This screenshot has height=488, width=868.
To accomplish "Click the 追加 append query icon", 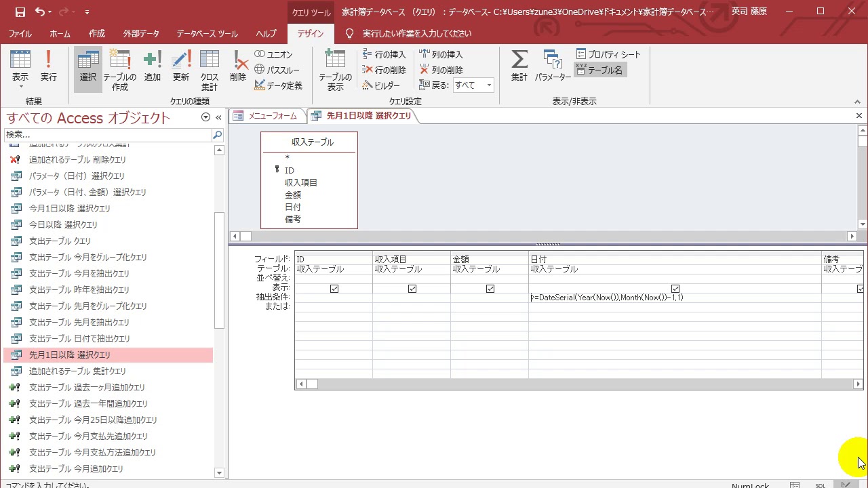I will click(x=153, y=66).
